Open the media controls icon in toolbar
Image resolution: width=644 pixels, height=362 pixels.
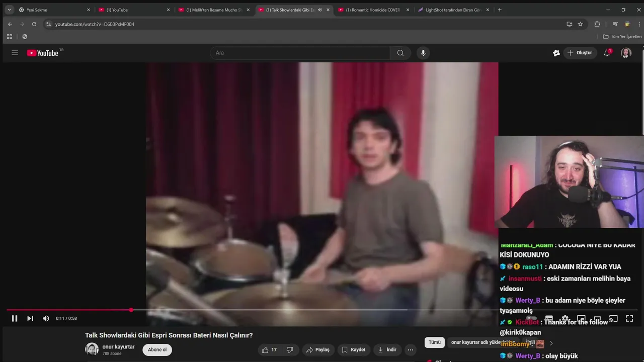coord(615,24)
